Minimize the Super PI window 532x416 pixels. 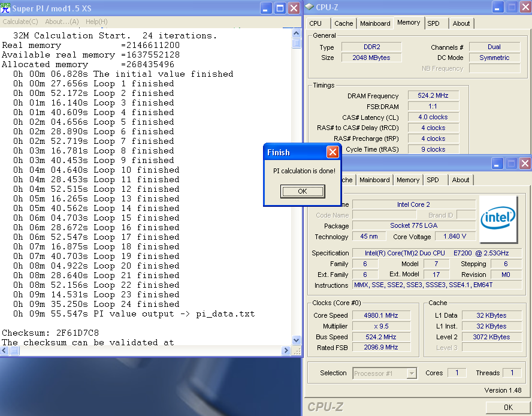pyautogui.click(x=266, y=8)
